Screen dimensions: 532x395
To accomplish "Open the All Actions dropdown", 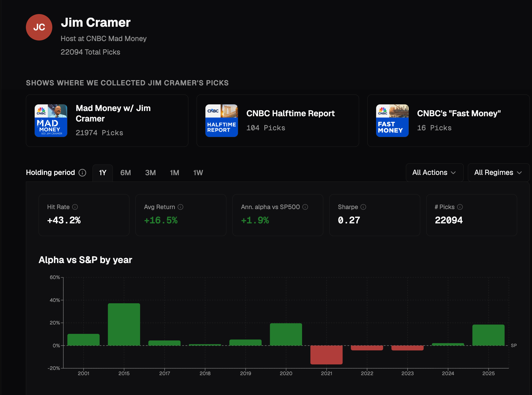I will [435, 172].
